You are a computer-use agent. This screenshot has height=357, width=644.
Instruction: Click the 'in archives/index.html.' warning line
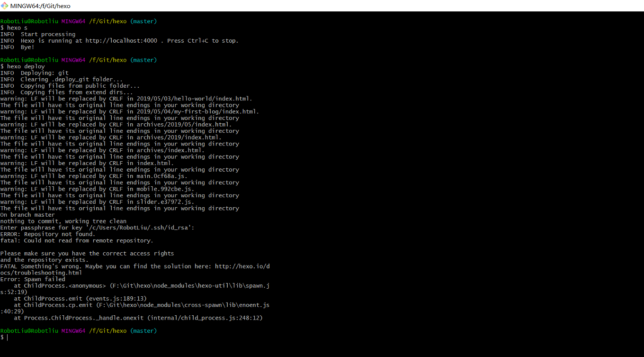[102, 150]
